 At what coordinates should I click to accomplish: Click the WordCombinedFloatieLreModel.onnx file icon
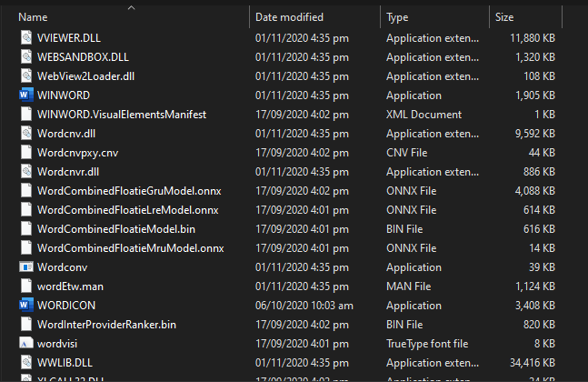point(26,210)
